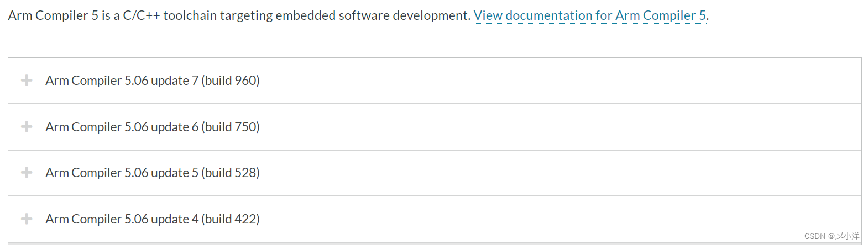Select Arm Compiler 5.06 update 5 (build 528) title
The image size is (868, 245).
tap(153, 173)
